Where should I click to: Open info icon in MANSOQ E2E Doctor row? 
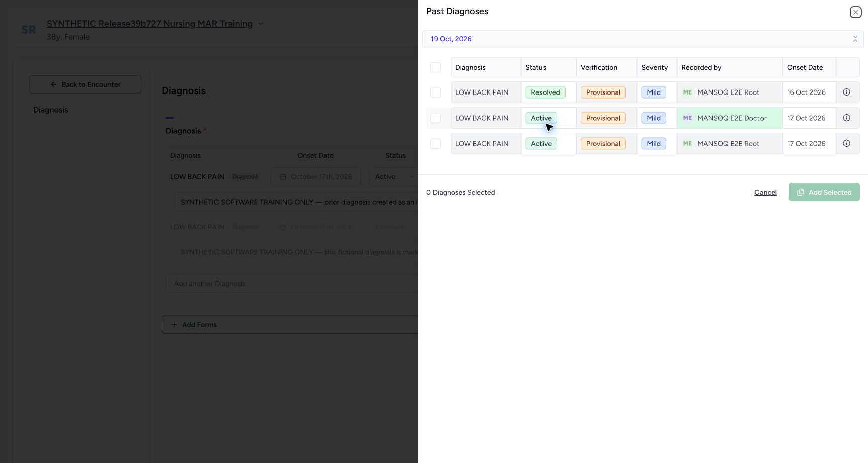[x=846, y=118]
